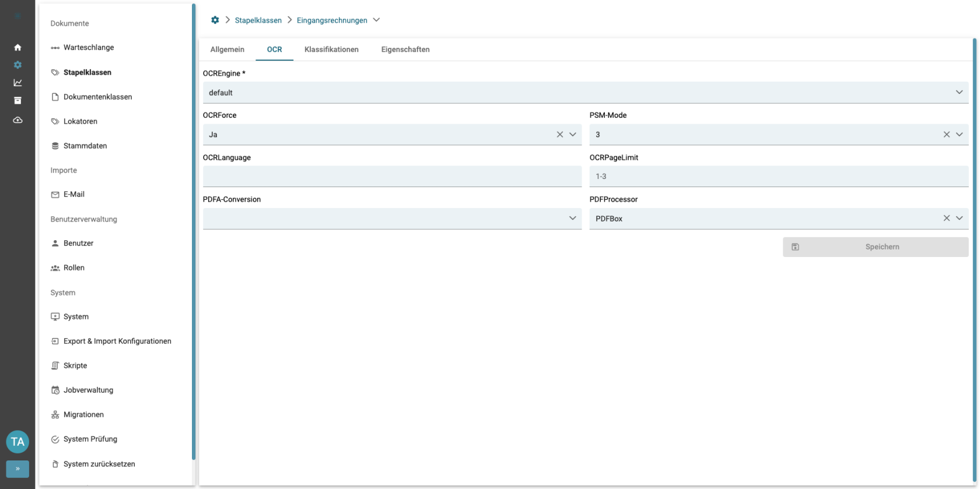Clear the PDFProcessor value with X
Image resolution: width=980 pixels, height=489 pixels.
click(x=946, y=218)
